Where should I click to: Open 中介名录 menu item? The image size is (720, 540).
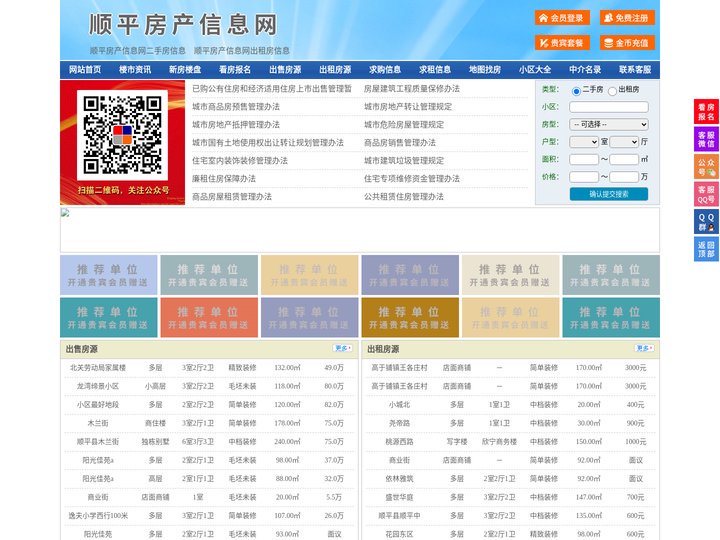pos(585,70)
